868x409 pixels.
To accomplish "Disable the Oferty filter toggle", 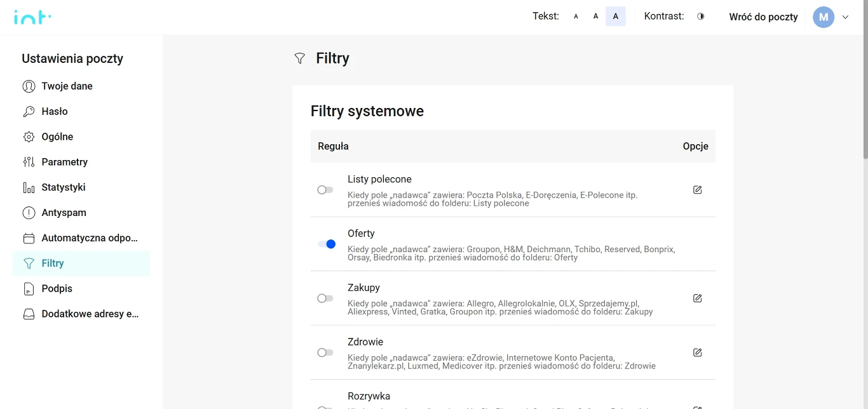I will [x=327, y=244].
